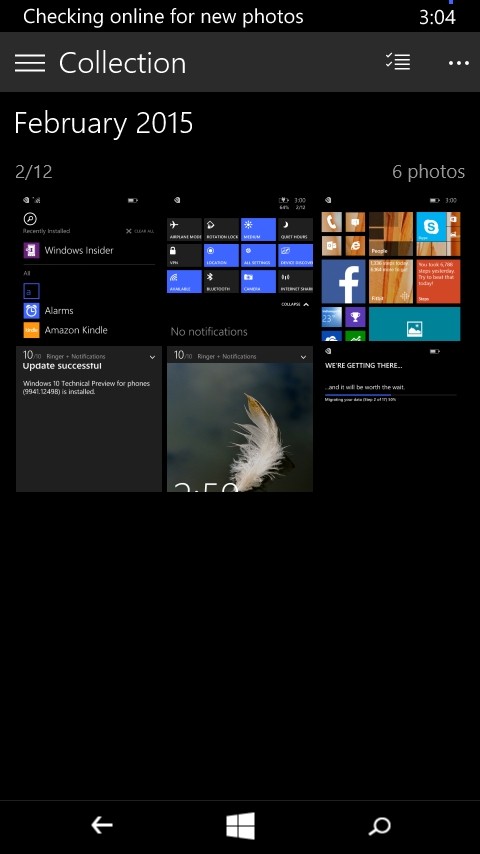This screenshot has height=854, width=480.
Task: Open the Update successful screenshot
Action: click(89, 419)
